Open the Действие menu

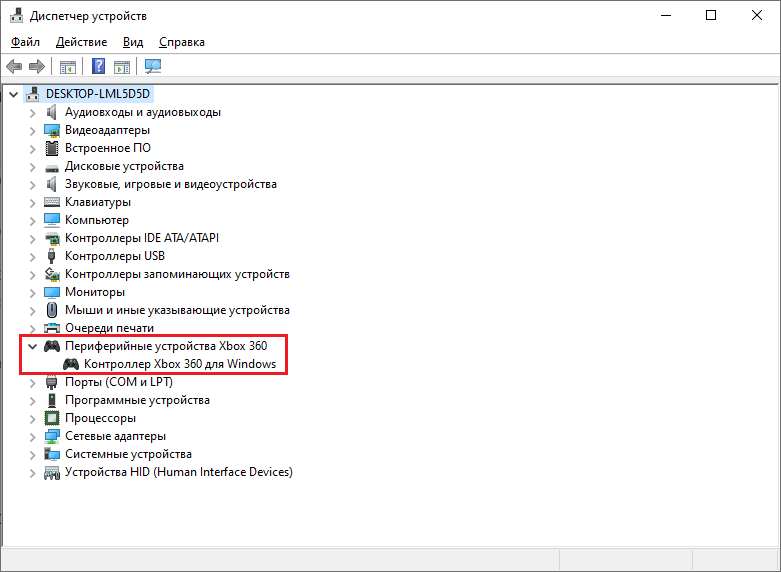81,42
